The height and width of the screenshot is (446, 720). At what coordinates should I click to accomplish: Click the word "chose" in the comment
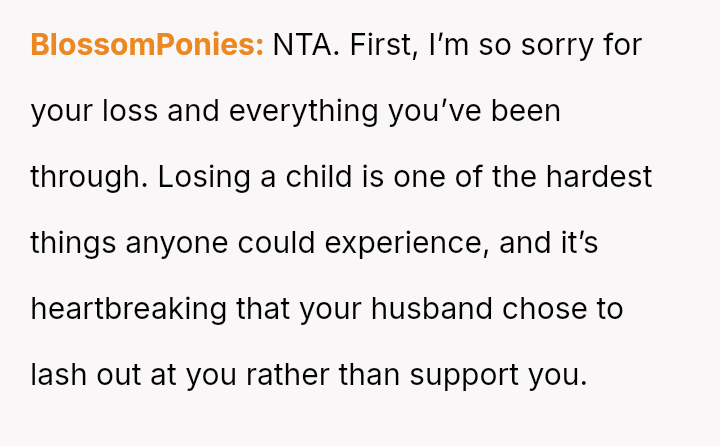point(546,309)
